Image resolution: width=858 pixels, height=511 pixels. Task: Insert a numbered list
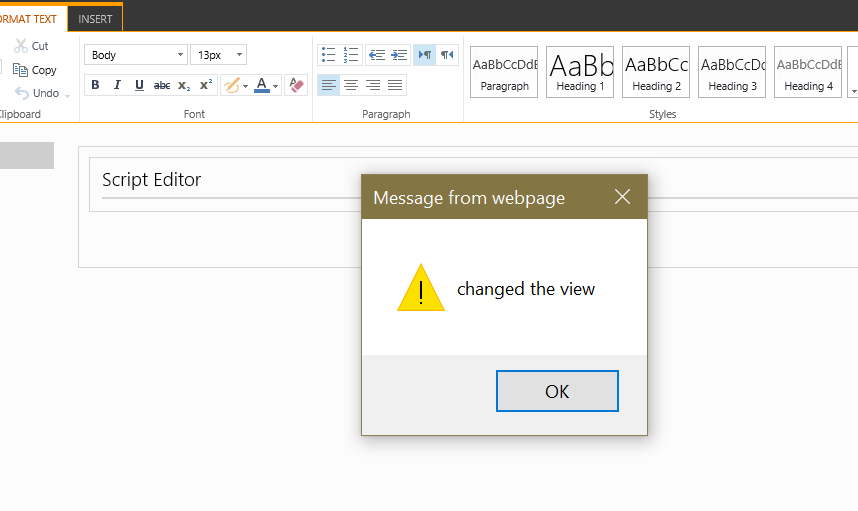(351, 55)
